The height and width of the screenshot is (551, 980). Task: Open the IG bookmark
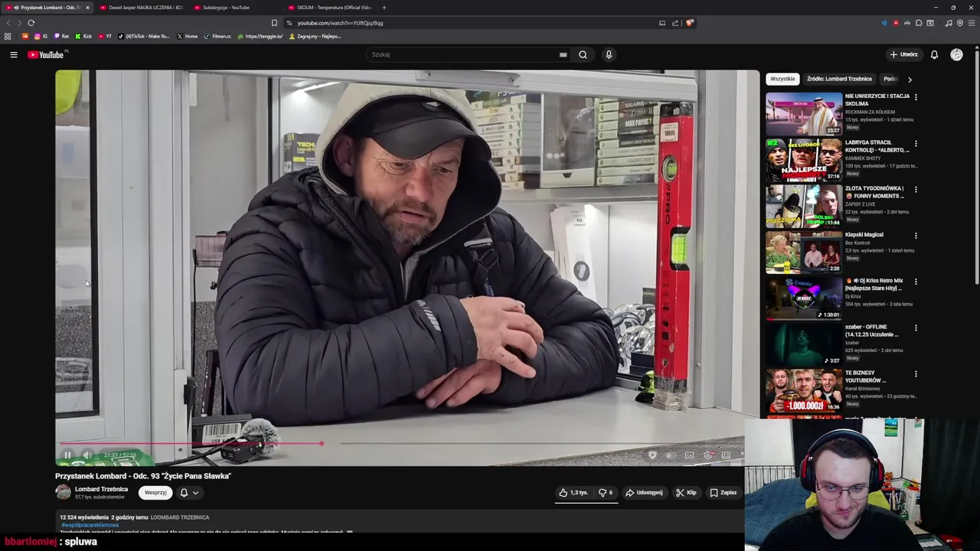tap(41, 36)
